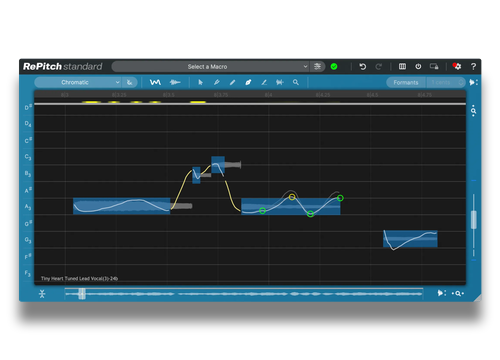Adjust the vertical zoom slider handle
Screen dimensions: 500x360
[x=474, y=220]
